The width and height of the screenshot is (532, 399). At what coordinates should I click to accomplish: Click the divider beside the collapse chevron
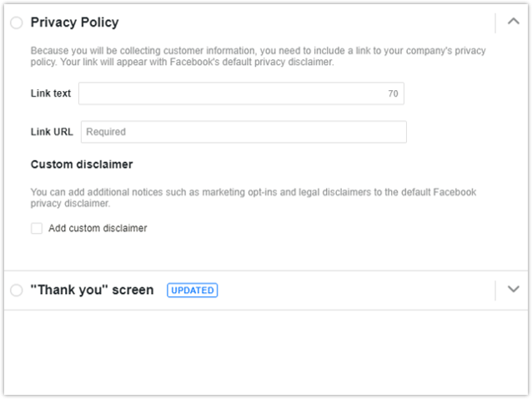tap(495, 23)
